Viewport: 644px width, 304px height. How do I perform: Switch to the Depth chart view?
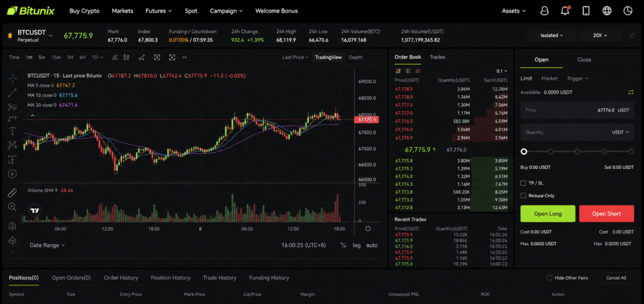(356, 57)
